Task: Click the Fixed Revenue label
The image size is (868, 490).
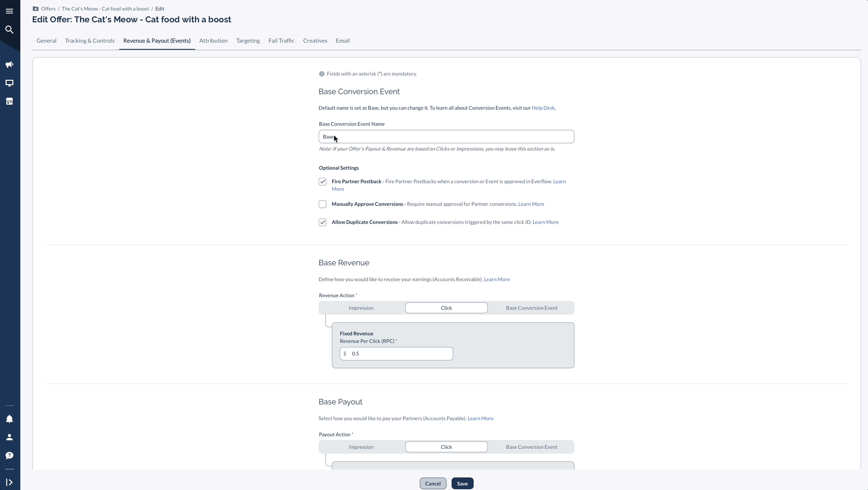Action: [x=357, y=333]
